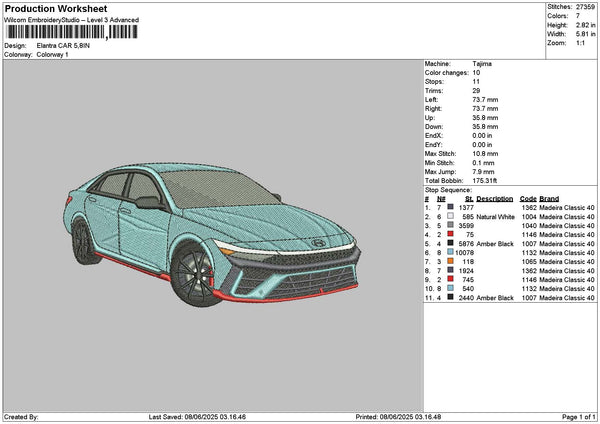The height and width of the screenshot is (424, 600).
Task: Select the Natural White swatch in stop 2
Action: (x=451, y=216)
